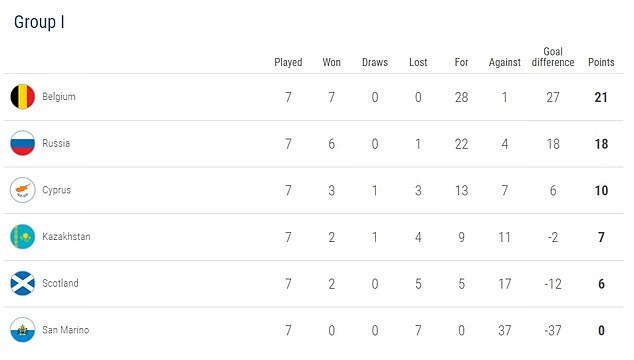Click the San Marino flag icon
This screenshot has height=360, width=634.
(x=23, y=330)
